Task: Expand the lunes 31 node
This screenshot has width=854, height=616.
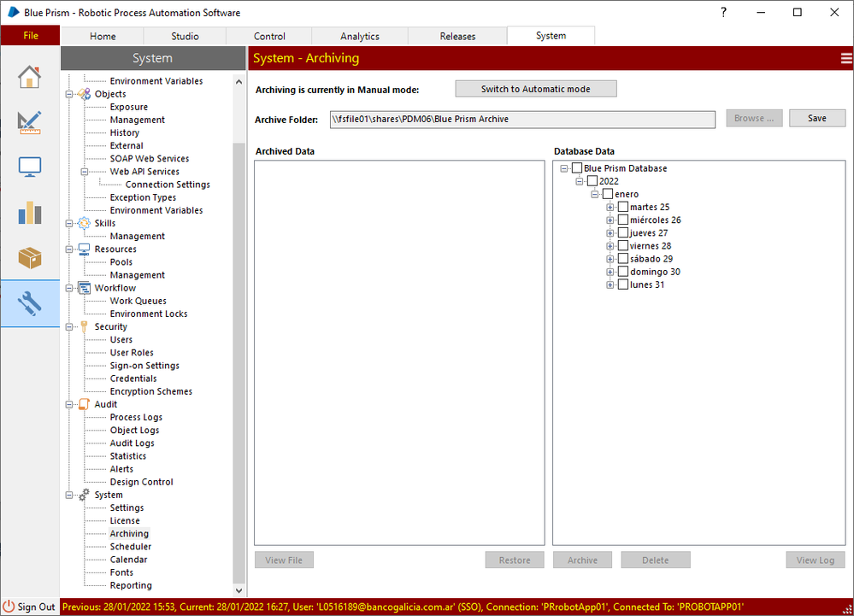Action: [x=610, y=285]
